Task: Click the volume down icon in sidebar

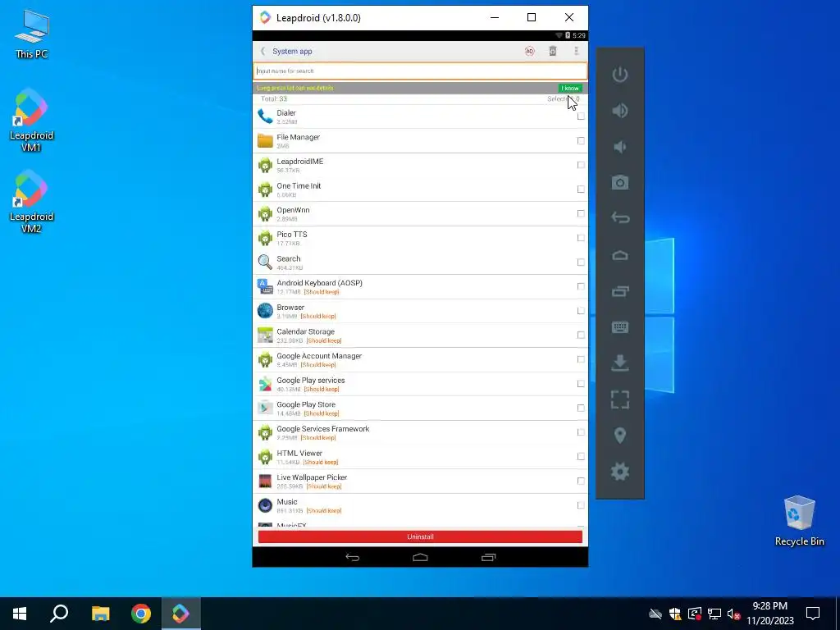Action: tap(620, 146)
